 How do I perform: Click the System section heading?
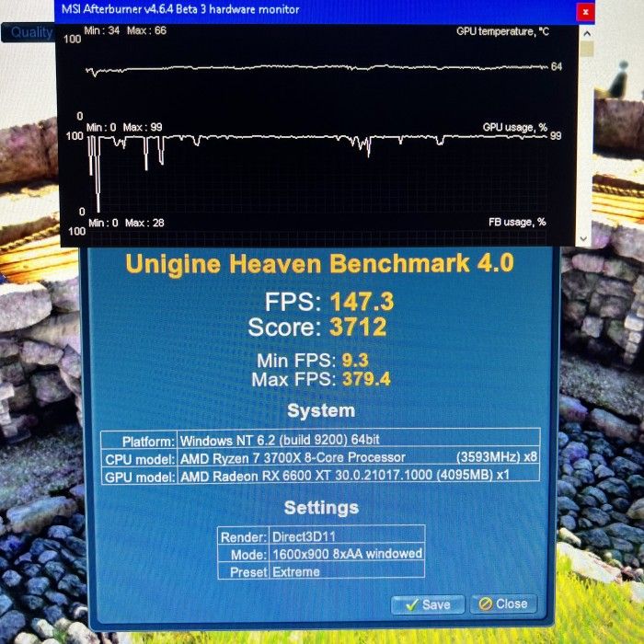tap(321, 410)
